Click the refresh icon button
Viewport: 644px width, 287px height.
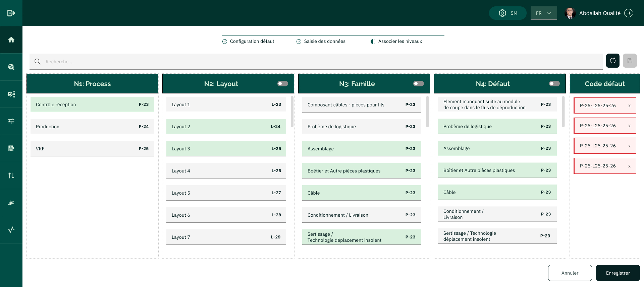pyautogui.click(x=612, y=61)
